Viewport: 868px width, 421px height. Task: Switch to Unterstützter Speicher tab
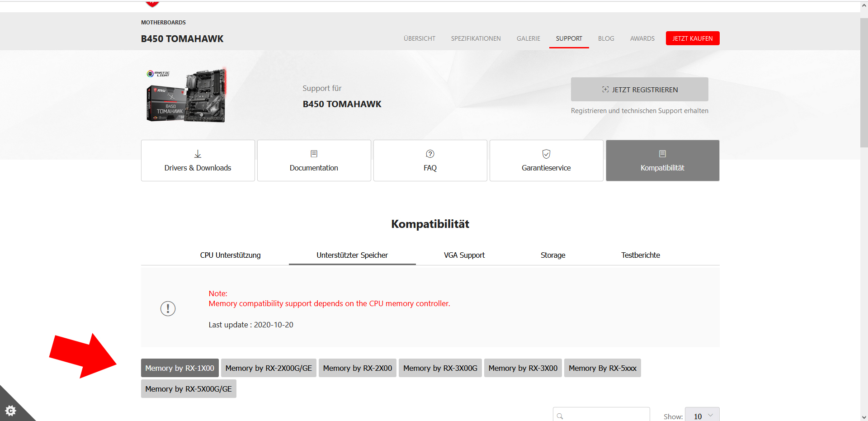(352, 255)
